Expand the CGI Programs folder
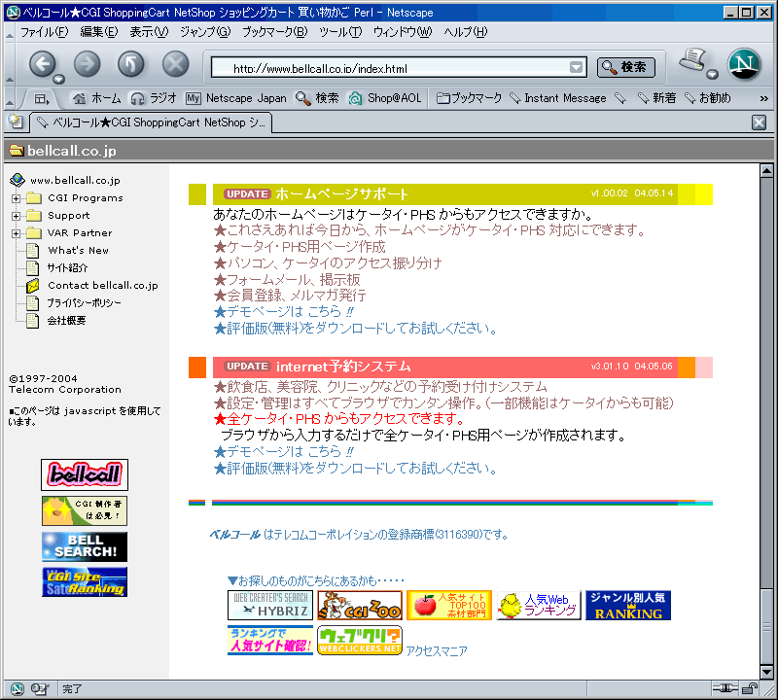 click(x=16, y=198)
